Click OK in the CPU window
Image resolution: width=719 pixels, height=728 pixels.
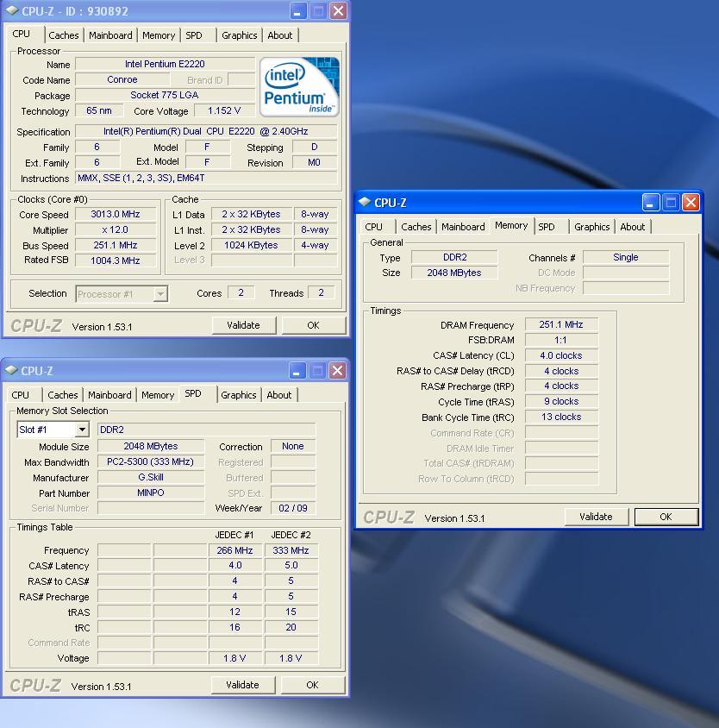point(313,325)
